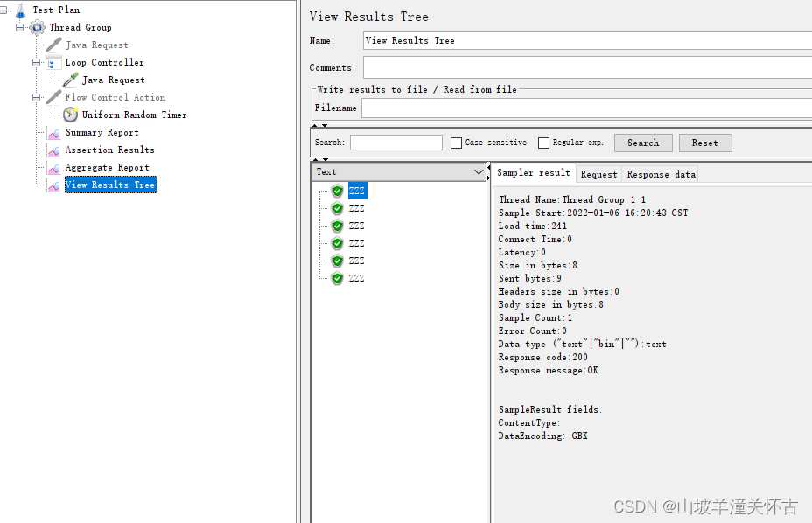The height and width of the screenshot is (523, 812).
Task: Select the third ZZZ sample result
Action: 356,227
